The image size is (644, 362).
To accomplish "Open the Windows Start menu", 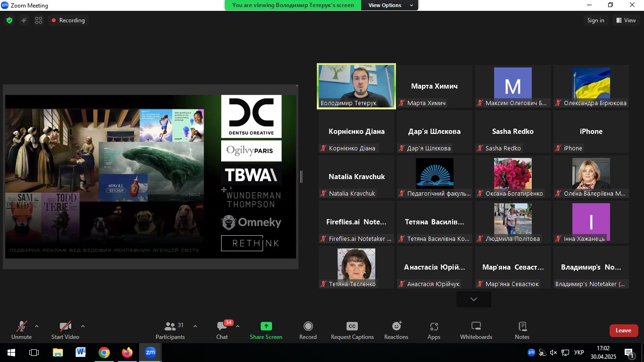I will click(x=11, y=353).
